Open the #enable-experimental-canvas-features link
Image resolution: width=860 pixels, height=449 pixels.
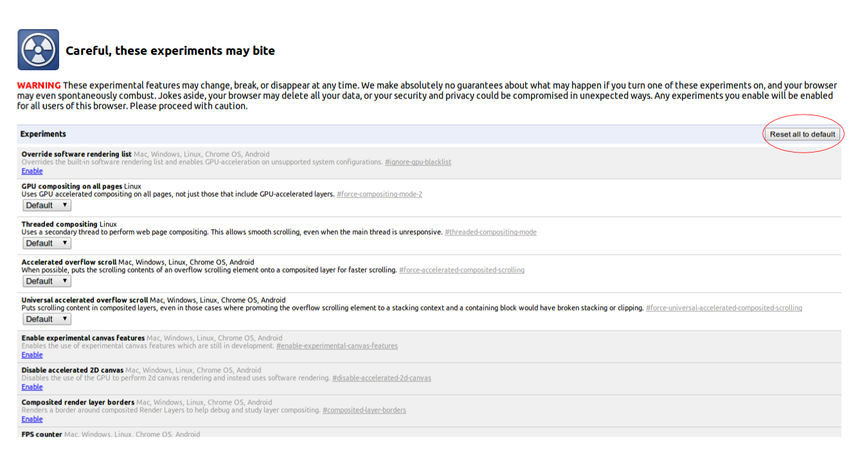click(336, 346)
